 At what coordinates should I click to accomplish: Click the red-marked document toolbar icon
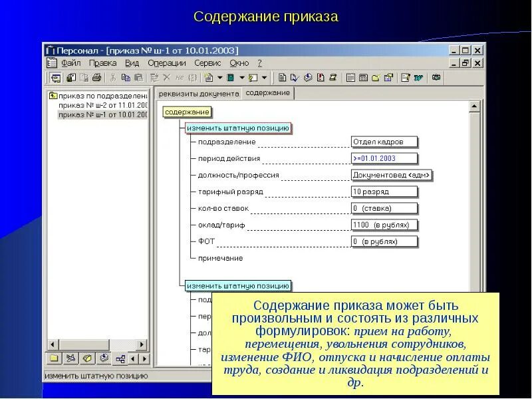point(321,78)
